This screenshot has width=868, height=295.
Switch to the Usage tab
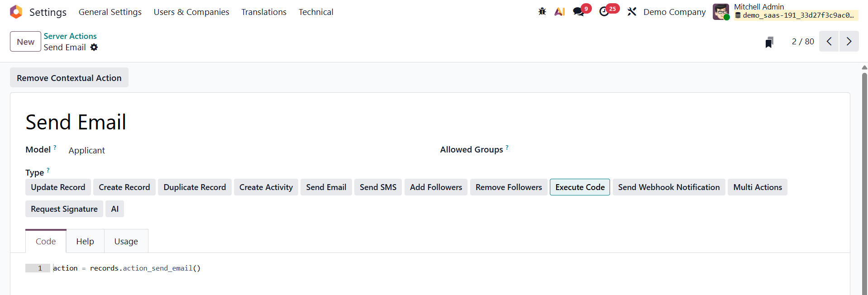126,242
